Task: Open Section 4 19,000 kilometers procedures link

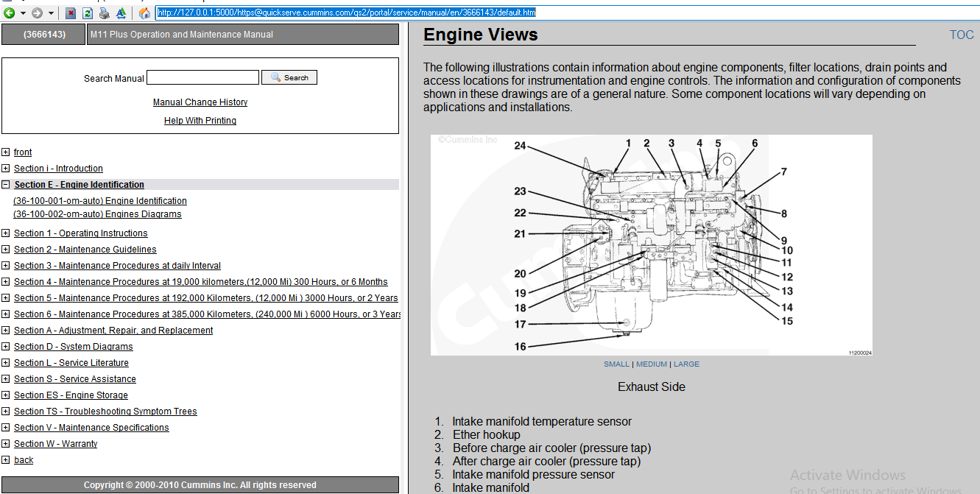Action: click(201, 282)
